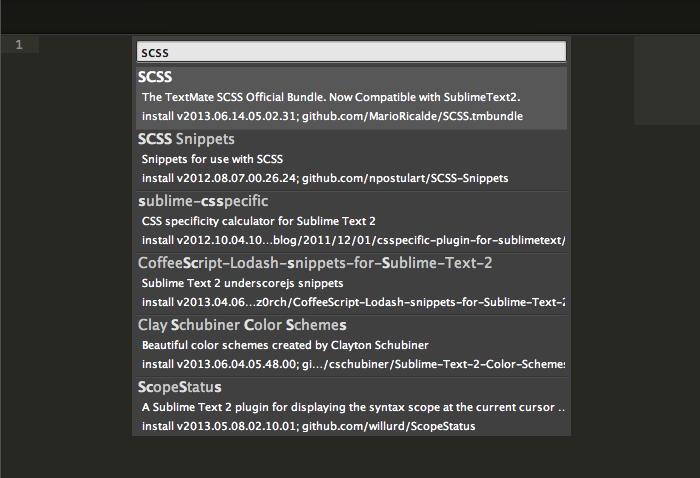Select the sublime-cssspecific package
Viewport: 700px width, 478px height.
coord(204,201)
